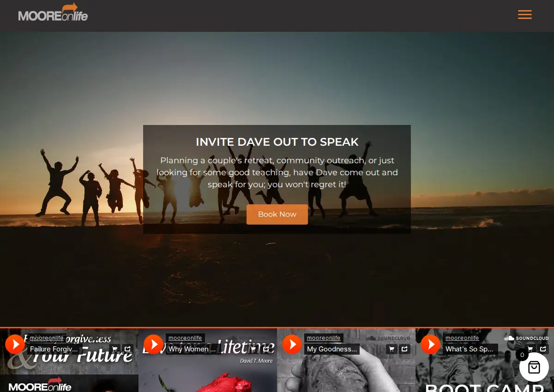Play the Why Women ... SoundCloud track
554x392 pixels.
tap(153, 344)
